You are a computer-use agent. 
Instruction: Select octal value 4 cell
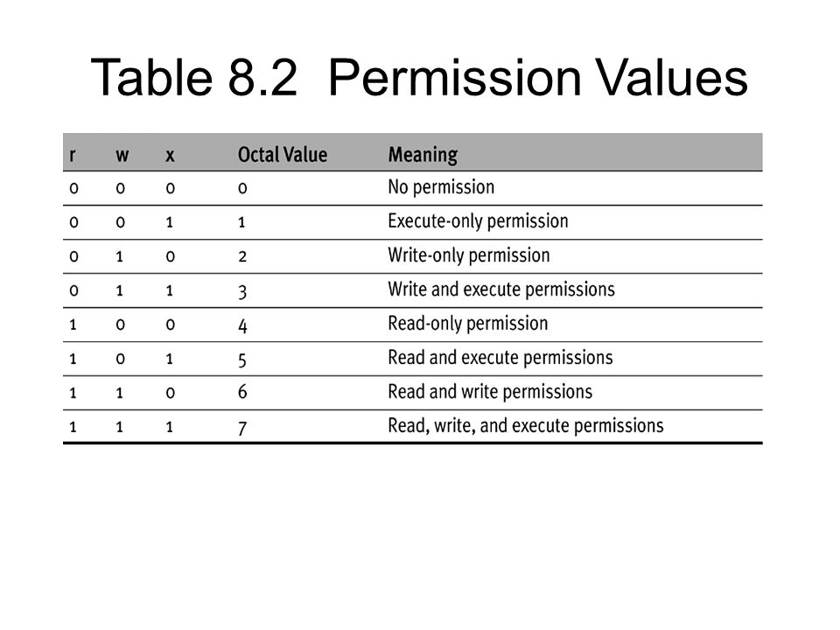[242, 325]
